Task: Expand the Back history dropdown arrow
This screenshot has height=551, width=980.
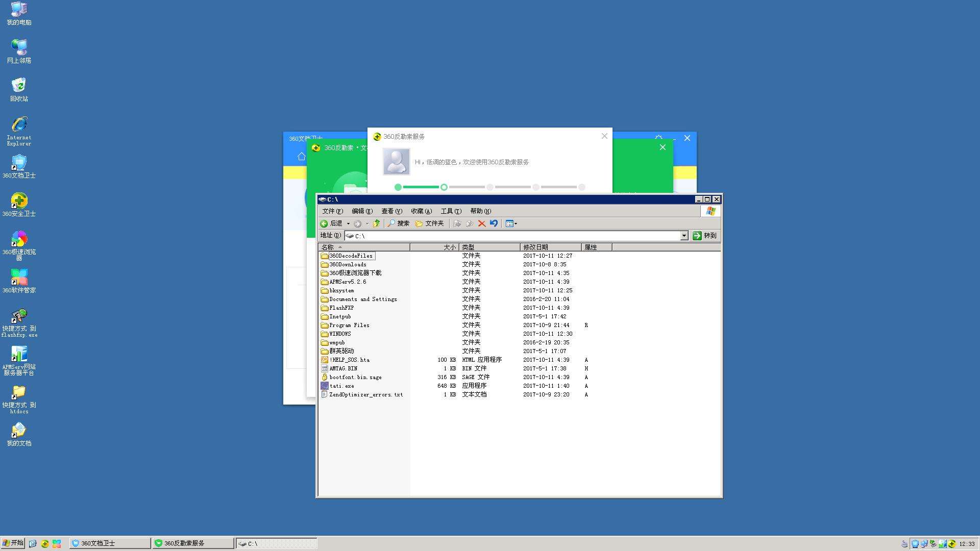Action: (x=348, y=223)
